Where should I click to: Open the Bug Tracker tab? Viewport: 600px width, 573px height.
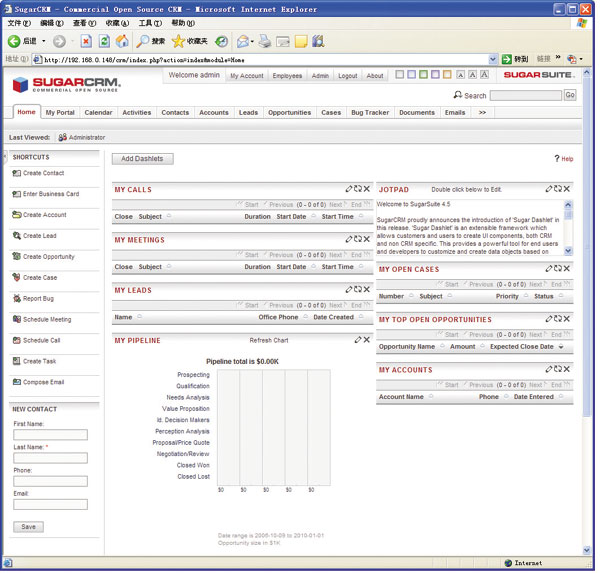pyautogui.click(x=370, y=113)
